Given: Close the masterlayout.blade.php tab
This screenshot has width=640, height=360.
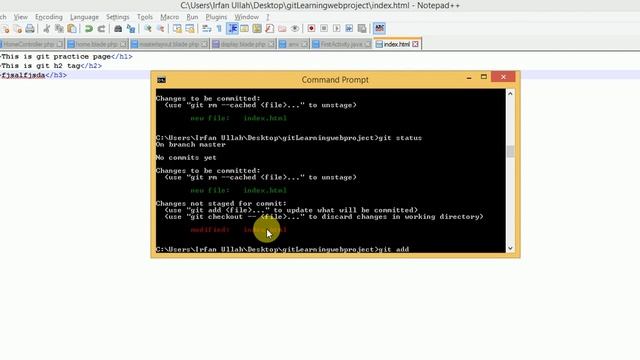Looking at the screenshot, I should pos(204,44).
